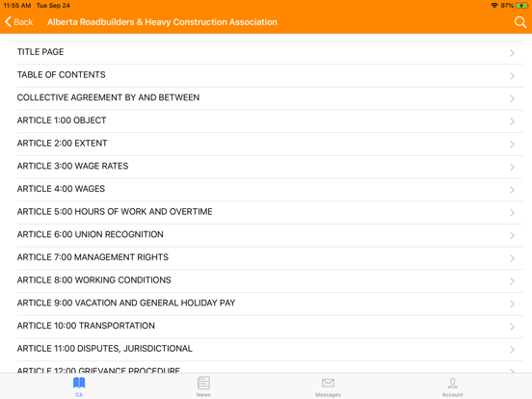Open the CA book tab
Screen dimensions: 532x399
tap(79, 386)
